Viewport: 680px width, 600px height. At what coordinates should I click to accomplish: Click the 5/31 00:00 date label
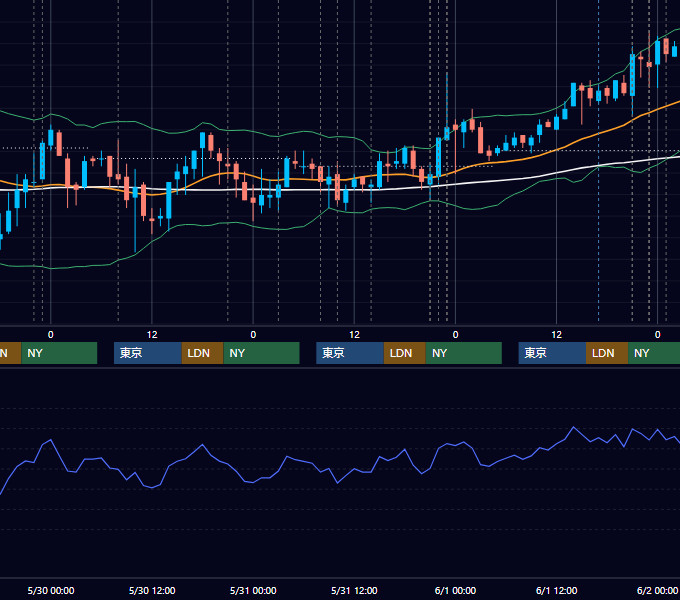253,590
